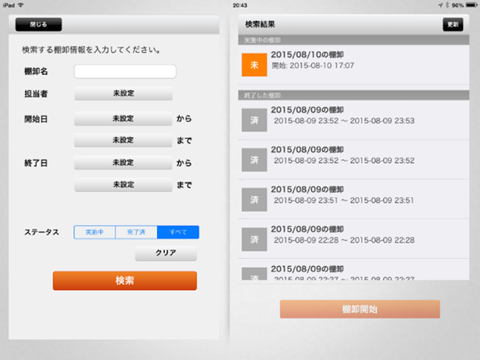
Task: Tap 済 icon of the 23:52~23:53 inventory
Action: point(254,120)
